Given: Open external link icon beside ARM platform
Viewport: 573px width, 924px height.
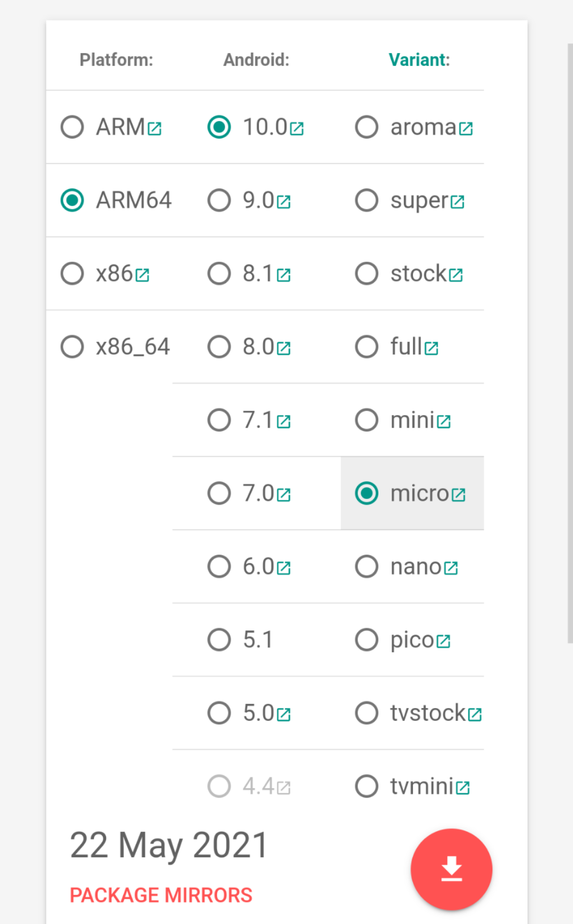Looking at the screenshot, I should click(154, 129).
